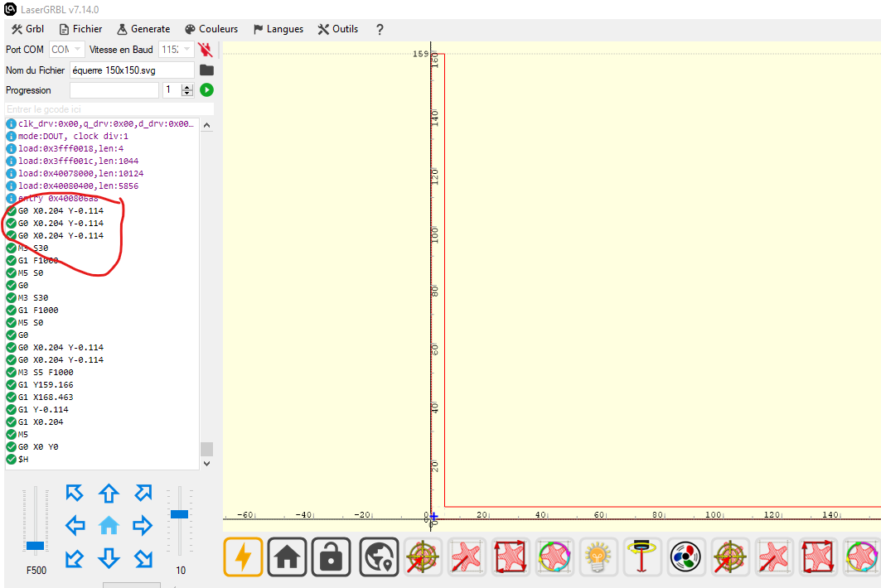The image size is (881, 588).
Task: Jog up with the up arrow
Action: click(x=109, y=494)
